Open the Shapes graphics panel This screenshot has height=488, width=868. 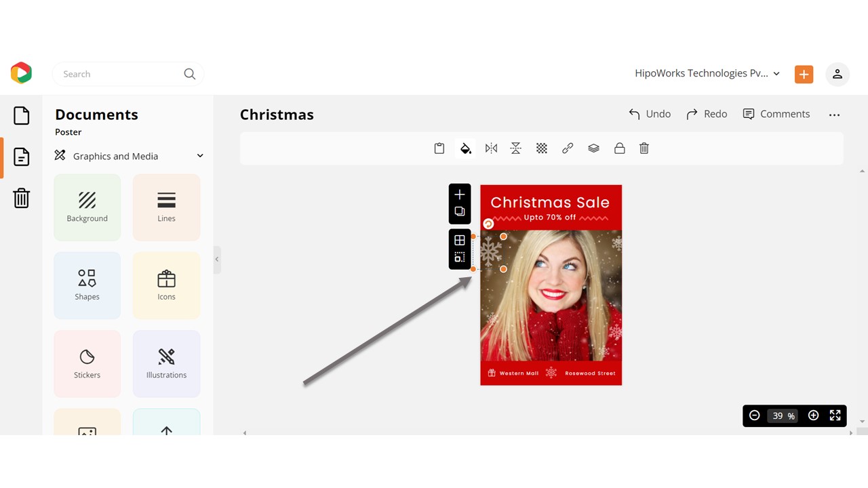click(87, 285)
